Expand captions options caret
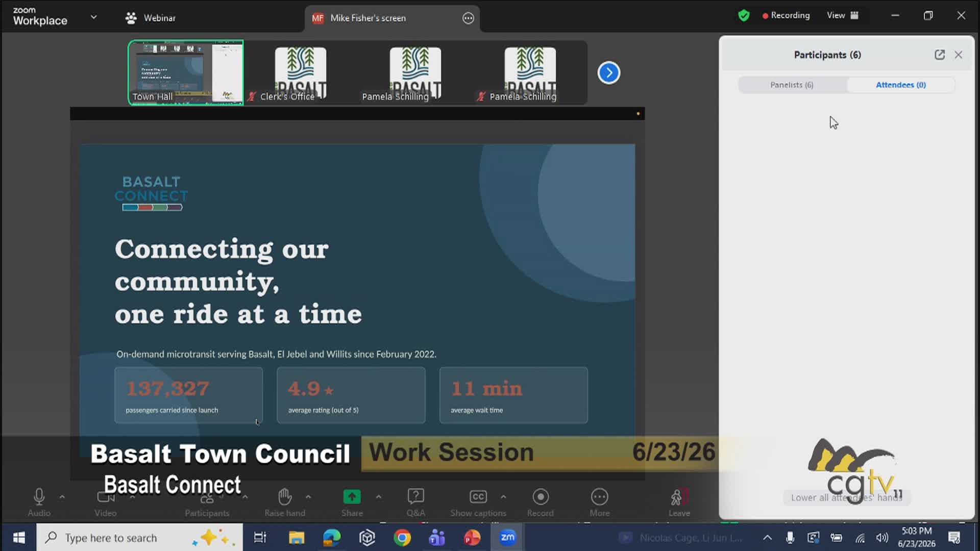The width and height of the screenshot is (980, 551). point(503,496)
